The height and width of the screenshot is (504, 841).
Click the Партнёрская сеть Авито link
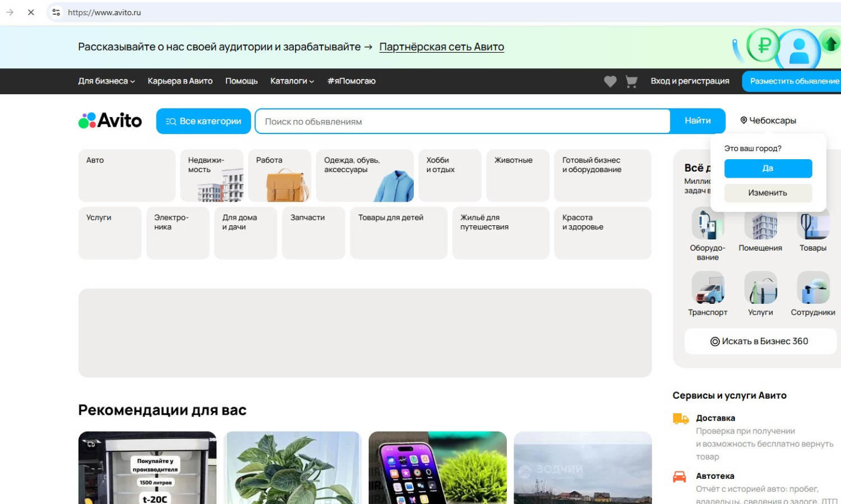[x=441, y=47]
